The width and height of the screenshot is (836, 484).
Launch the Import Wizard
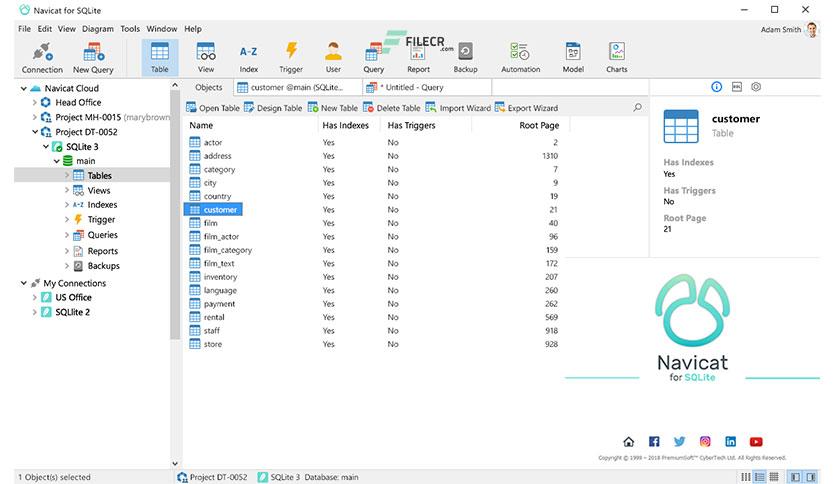click(458, 108)
